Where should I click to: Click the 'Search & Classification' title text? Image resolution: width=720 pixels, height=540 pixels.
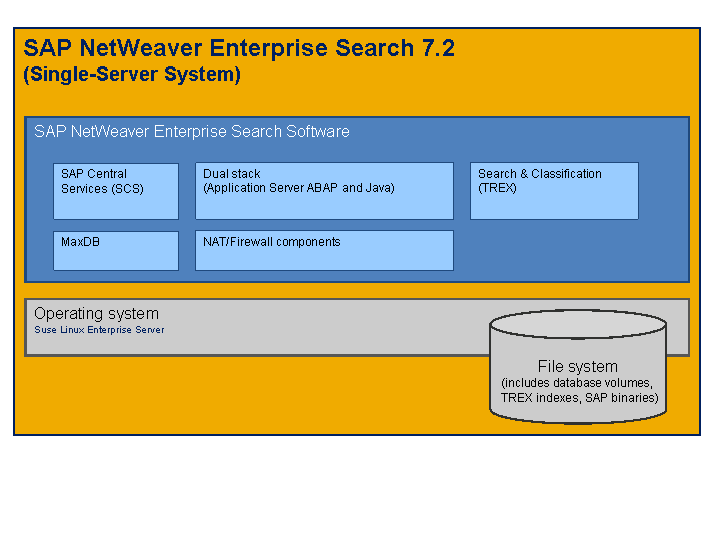539,174
